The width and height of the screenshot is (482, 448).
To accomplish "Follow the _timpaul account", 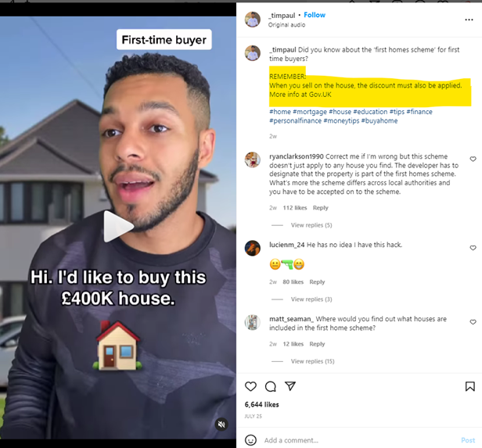I will point(315,15).
